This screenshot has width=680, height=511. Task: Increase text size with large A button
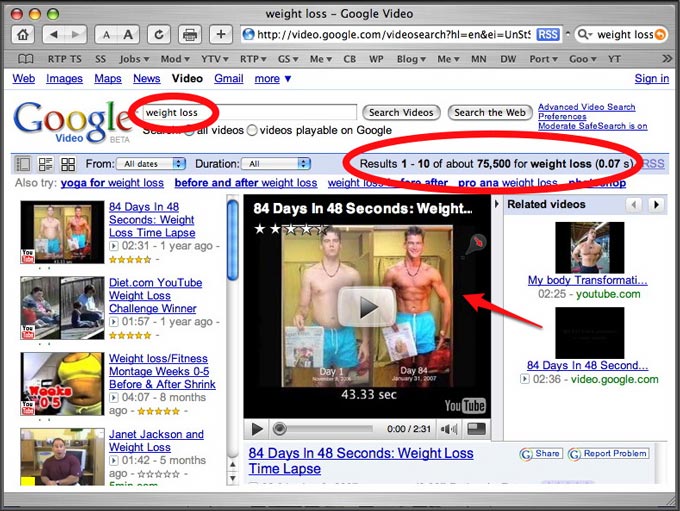click(x=128, y=35)
